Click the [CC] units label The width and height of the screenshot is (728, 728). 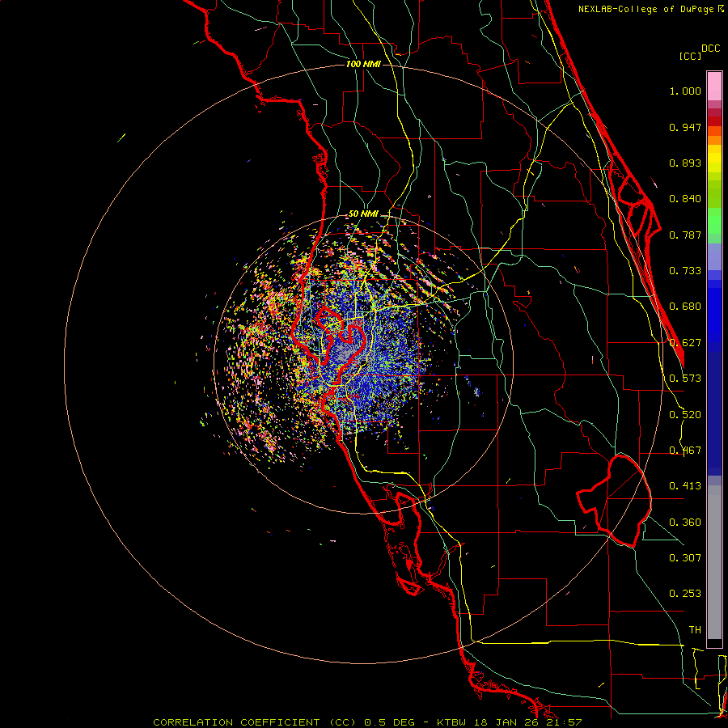(x=690, y=56)
